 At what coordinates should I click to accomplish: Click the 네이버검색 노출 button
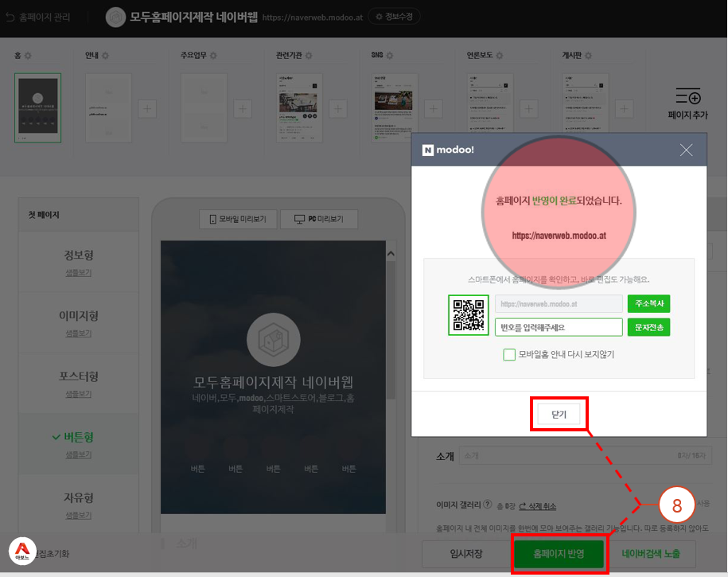[x=651, y=554]
